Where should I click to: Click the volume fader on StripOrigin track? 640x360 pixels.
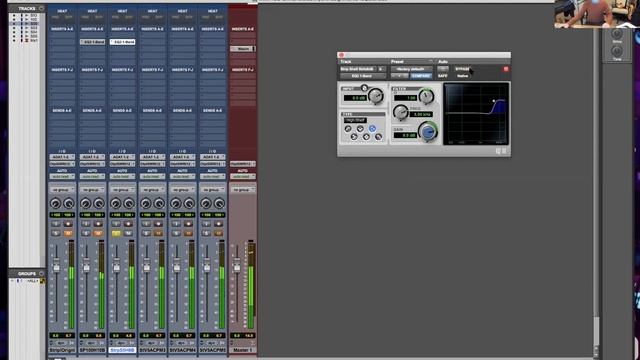click(x=56, y=267)
